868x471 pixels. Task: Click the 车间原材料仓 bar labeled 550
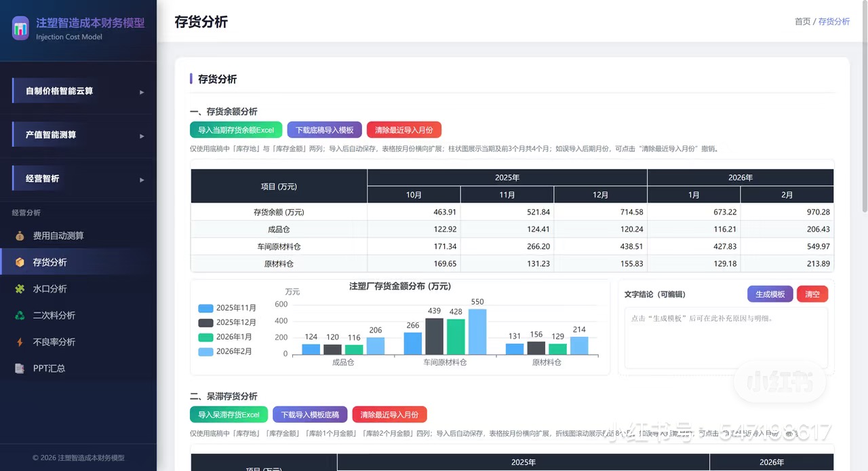coord(477,332)
